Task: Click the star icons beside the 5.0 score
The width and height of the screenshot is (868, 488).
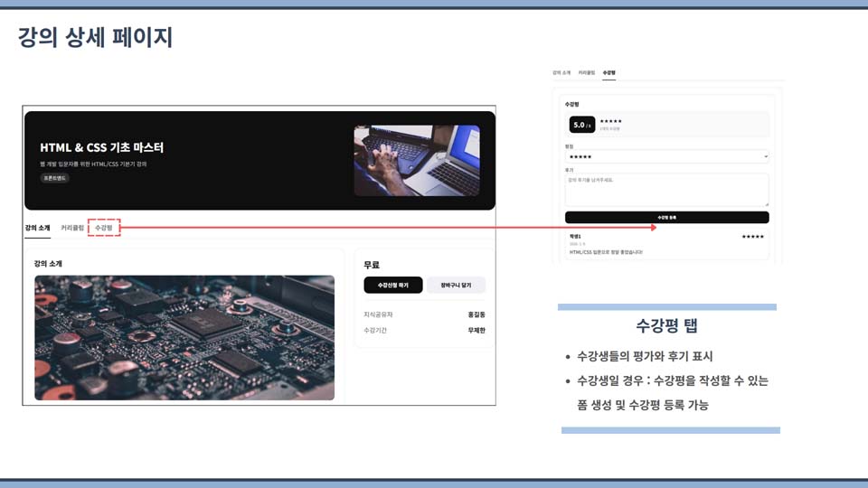Action: tap(610, 121)
